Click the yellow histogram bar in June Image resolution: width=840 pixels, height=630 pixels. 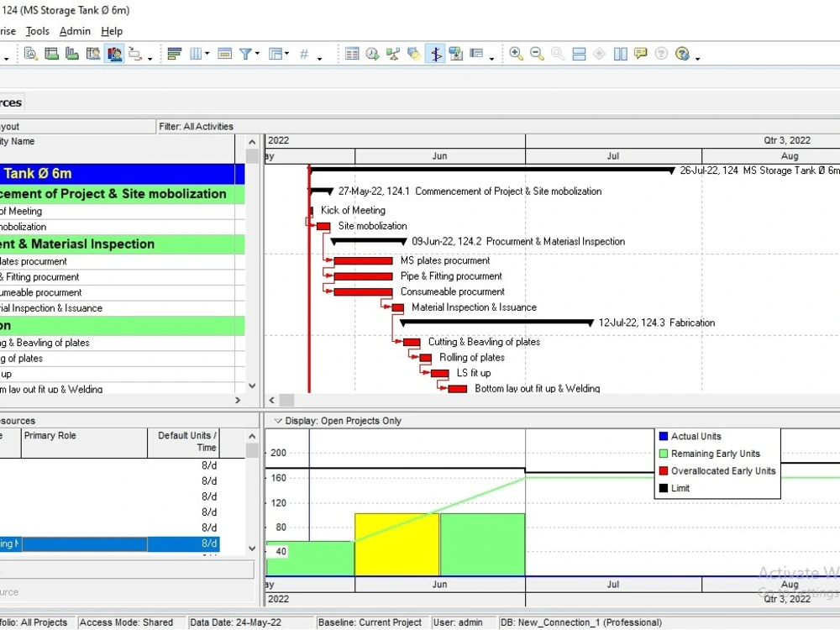[x=397, y=544]
